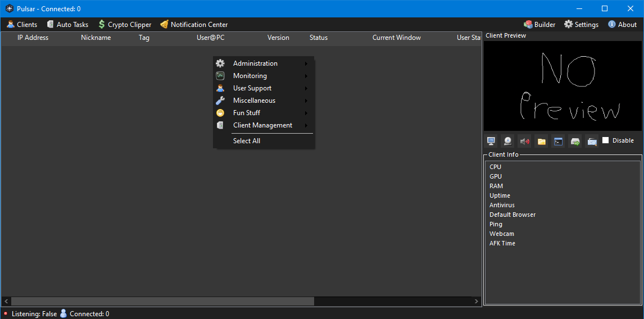Viewport: 644px width, 319px height.
Task: Open the Clients toolbar item
Action: click(x=22, y=25)
